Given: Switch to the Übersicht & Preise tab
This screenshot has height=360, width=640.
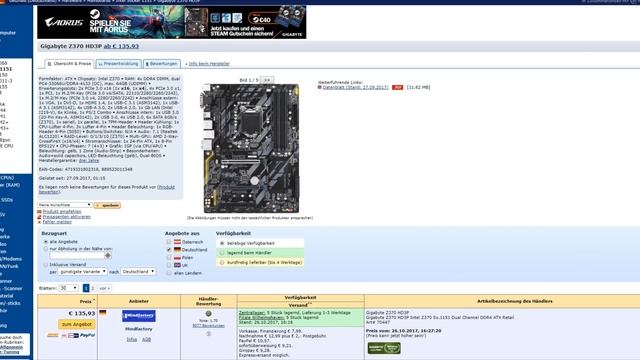Looking at the screenshot, I should point(69,64).
